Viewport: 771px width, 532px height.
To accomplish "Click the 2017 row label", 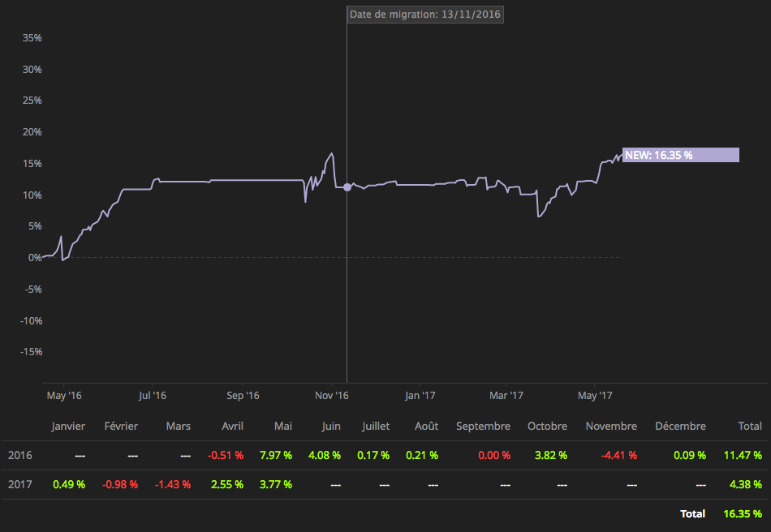I will (x=19, y=484).
